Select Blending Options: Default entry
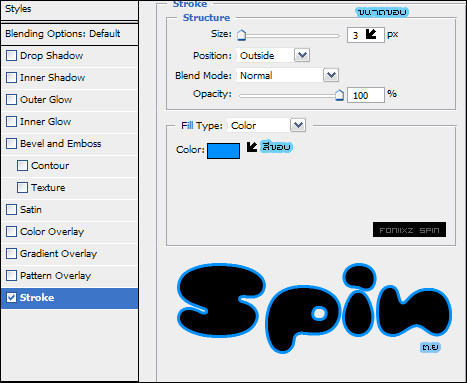Viewport: 467px width, 383px height. 69,34
